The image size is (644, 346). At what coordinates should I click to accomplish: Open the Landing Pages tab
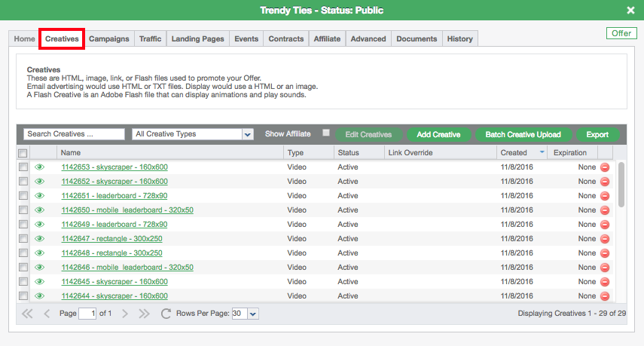(x=197, y=38)
